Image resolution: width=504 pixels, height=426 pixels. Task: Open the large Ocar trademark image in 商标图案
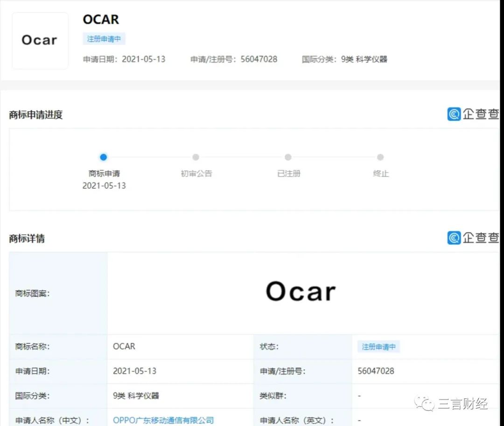(x=300, y=291)
